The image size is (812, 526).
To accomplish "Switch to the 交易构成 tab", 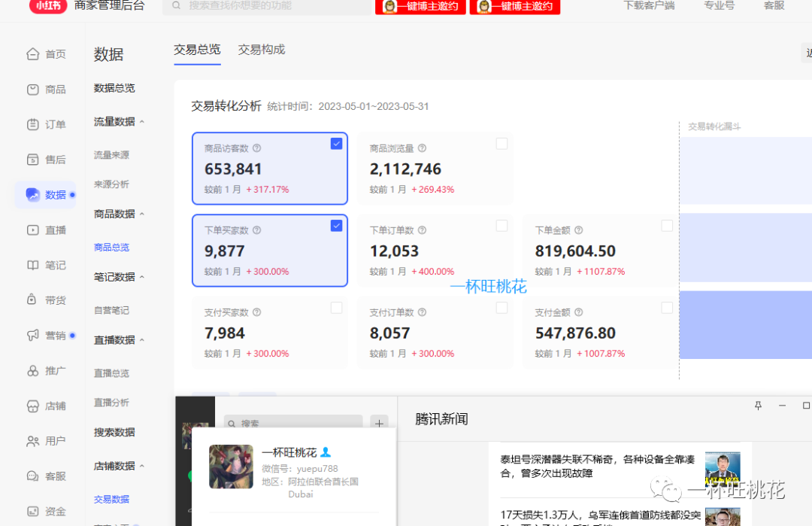I will pyautogui.click(x=262, y=50).
